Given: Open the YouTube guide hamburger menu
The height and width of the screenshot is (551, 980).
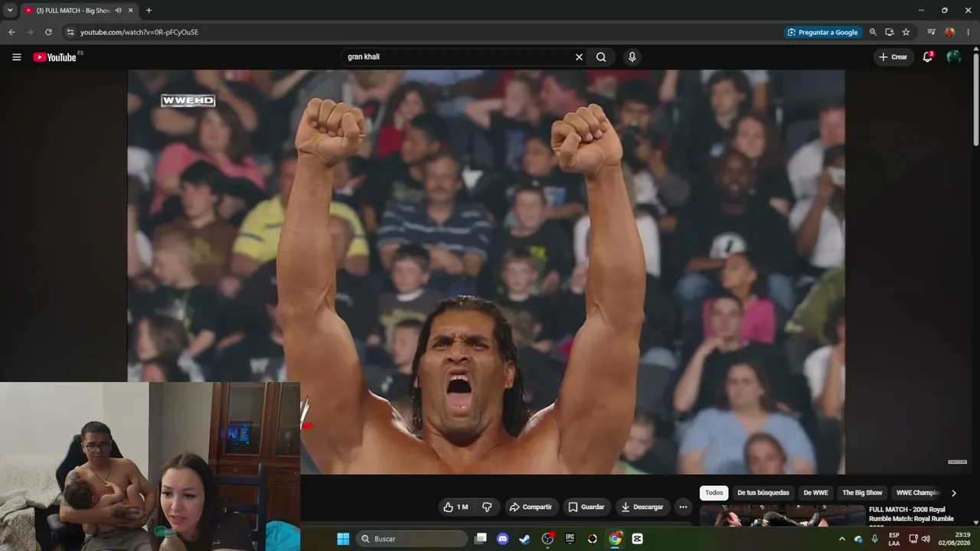Looking at the screenshot, I should pyautogui.click(x=17, y=57).
